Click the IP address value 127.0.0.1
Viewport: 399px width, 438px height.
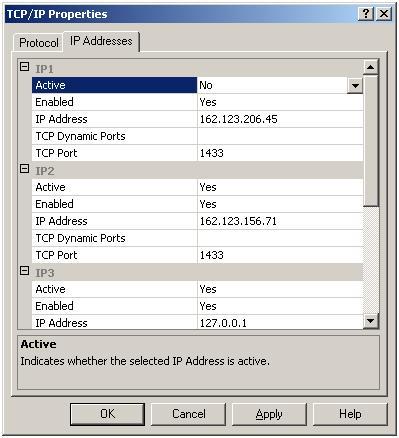223,323
